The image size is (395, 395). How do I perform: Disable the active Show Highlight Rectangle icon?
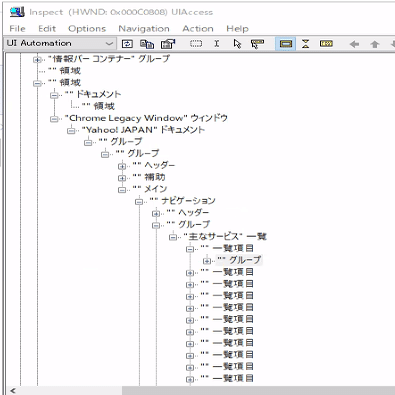tap(286, 44)
